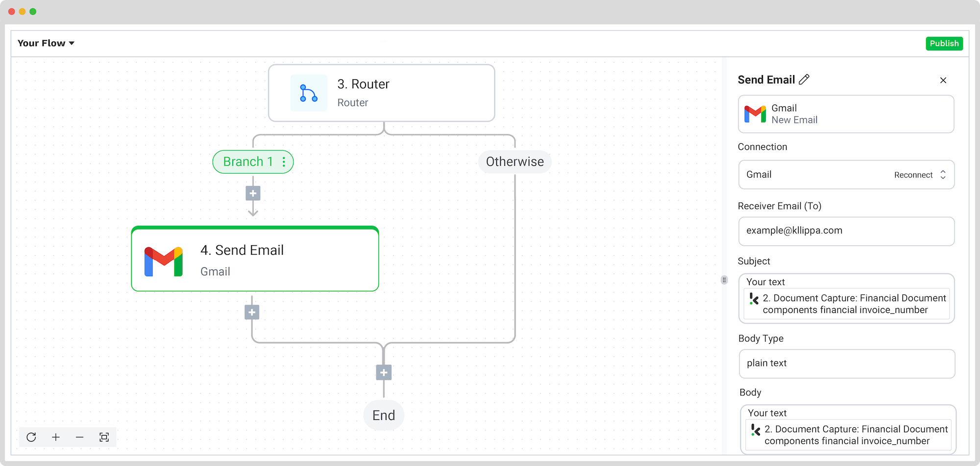Click Reconnect in the Connection field
This screenshot has height=466, width=980.
click(913, 175)
